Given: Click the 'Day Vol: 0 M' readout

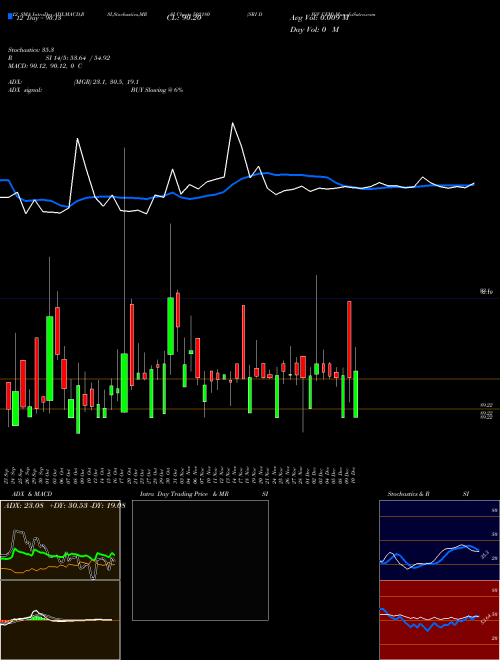Looking at the screenshot, I should click(x=314, y=29).
